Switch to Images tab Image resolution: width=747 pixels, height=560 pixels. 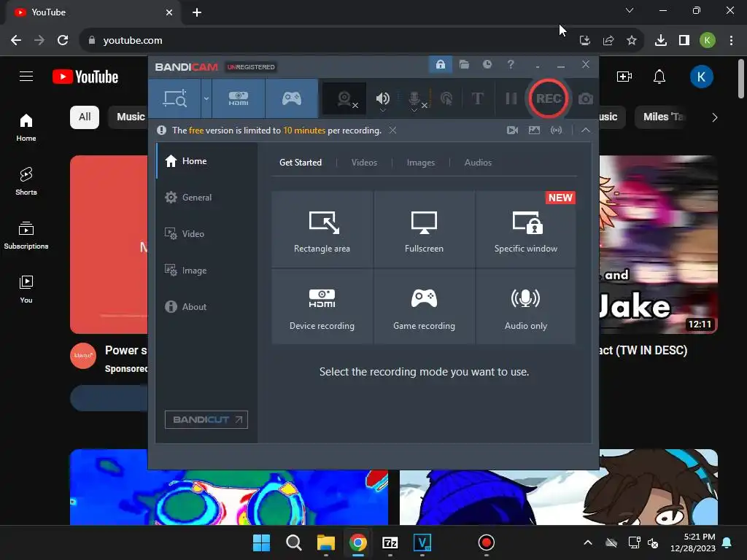pos(421,163)
